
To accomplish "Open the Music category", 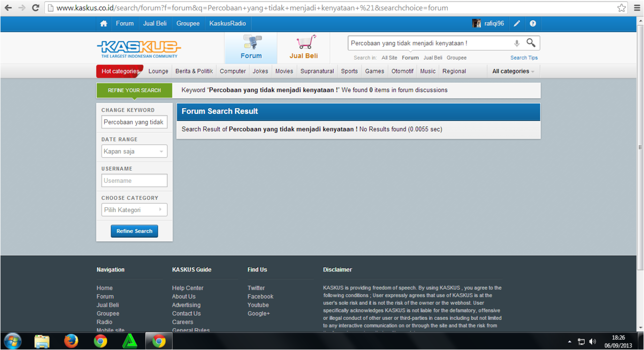I will [428, 72].
